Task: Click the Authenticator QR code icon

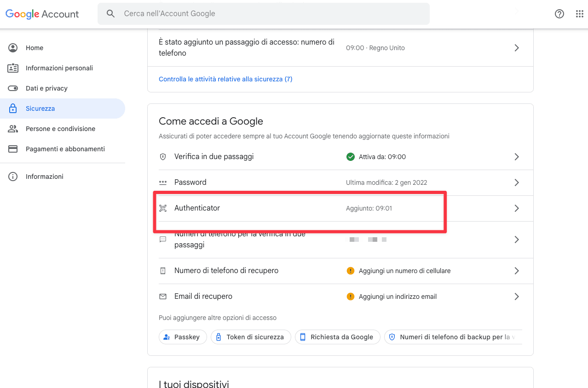Action: point(163,208)
